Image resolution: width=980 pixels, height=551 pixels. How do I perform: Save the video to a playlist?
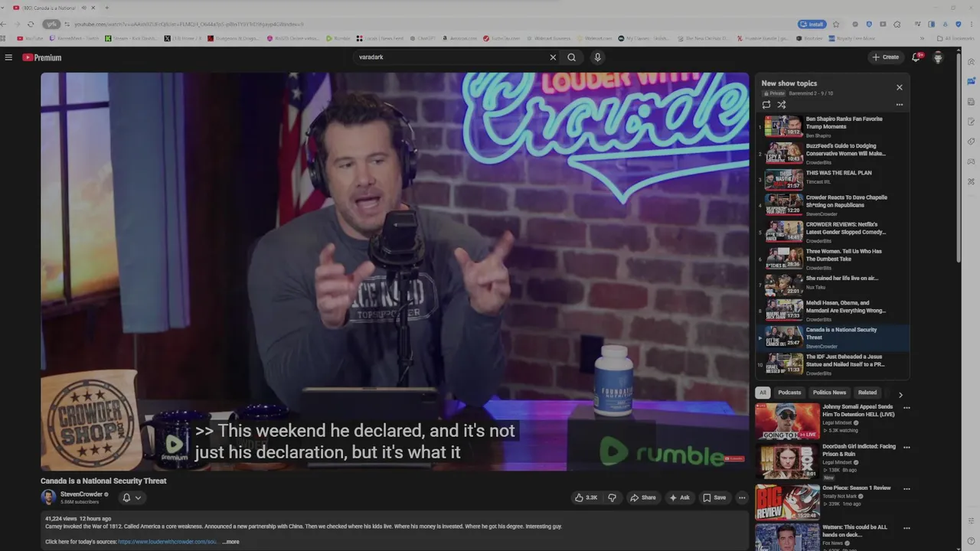714,497
